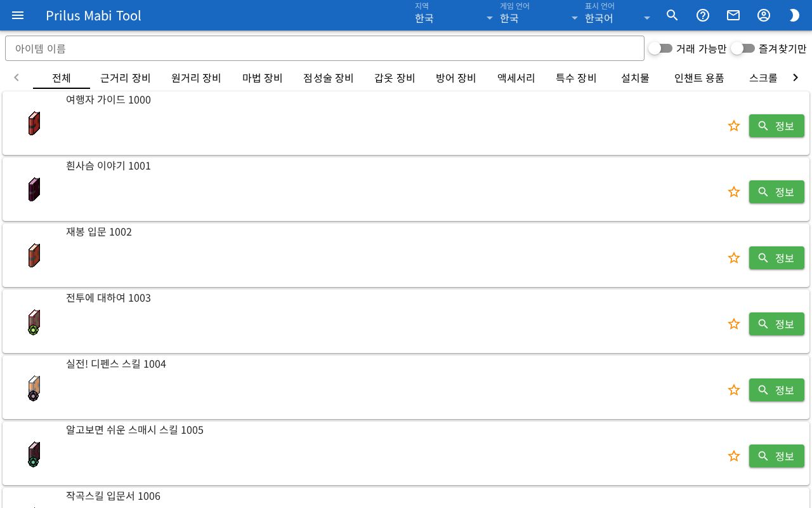812x508 pixels.
Task: Click the Prilus Mabi Tool title
Action: [x=93, y=15]
